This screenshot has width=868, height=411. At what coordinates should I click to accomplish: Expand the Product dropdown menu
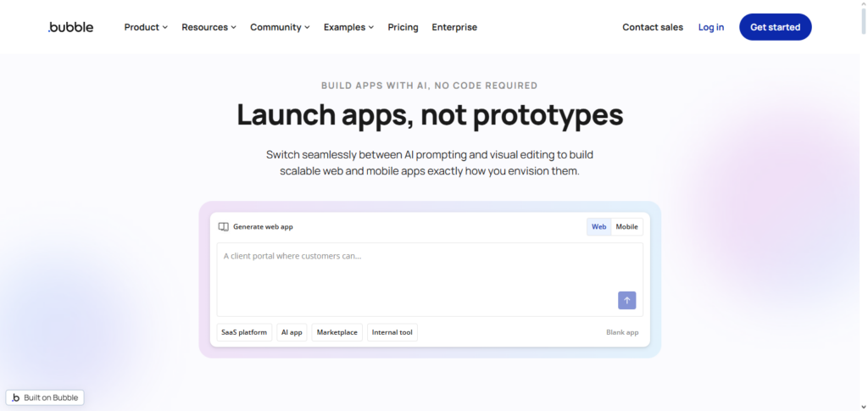click(146, 27)
